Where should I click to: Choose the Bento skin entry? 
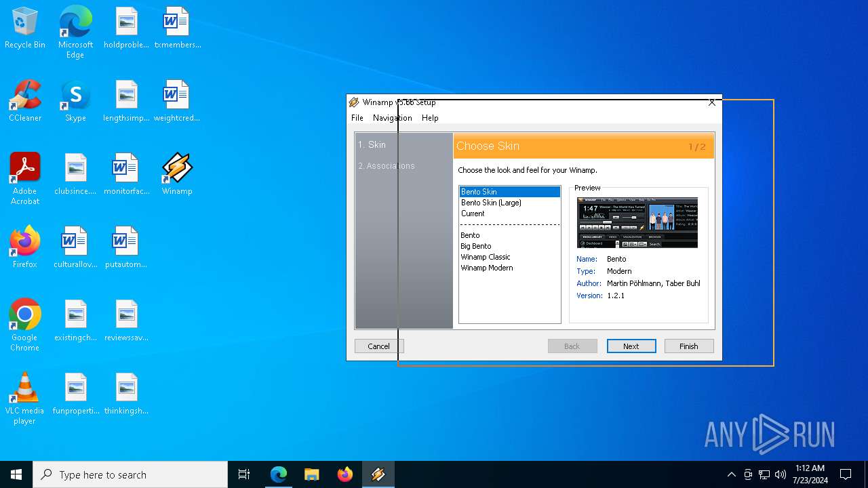click(x=510, y=235)
